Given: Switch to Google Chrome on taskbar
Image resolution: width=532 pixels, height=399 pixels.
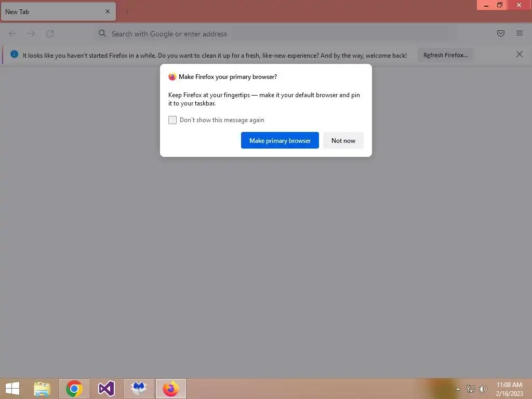Looking at the screenshot, I should (74, 389).
